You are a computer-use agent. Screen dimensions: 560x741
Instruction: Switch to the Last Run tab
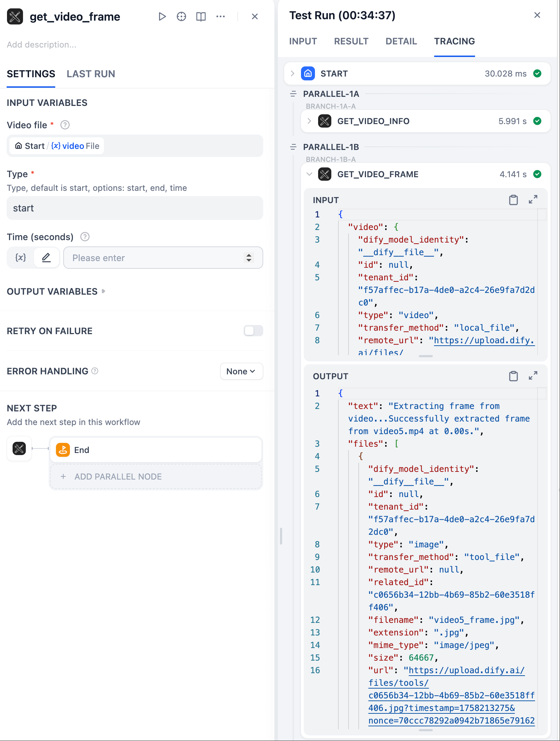tap(91, 74)
